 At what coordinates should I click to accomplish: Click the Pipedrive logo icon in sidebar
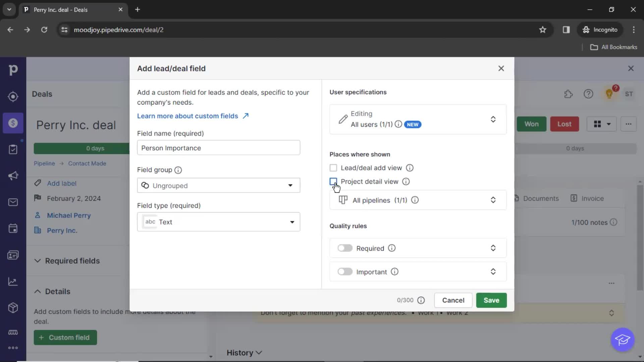pos(13,69)
